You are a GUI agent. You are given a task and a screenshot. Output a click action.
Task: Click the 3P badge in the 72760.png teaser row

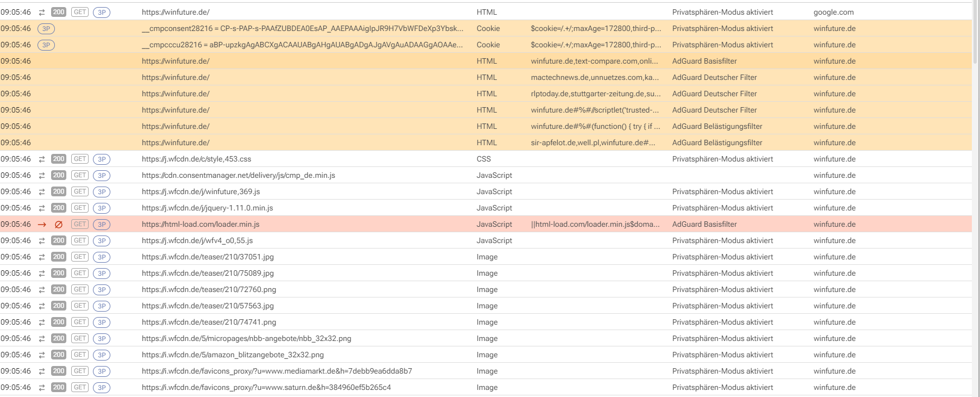click(x=102, y=290)
